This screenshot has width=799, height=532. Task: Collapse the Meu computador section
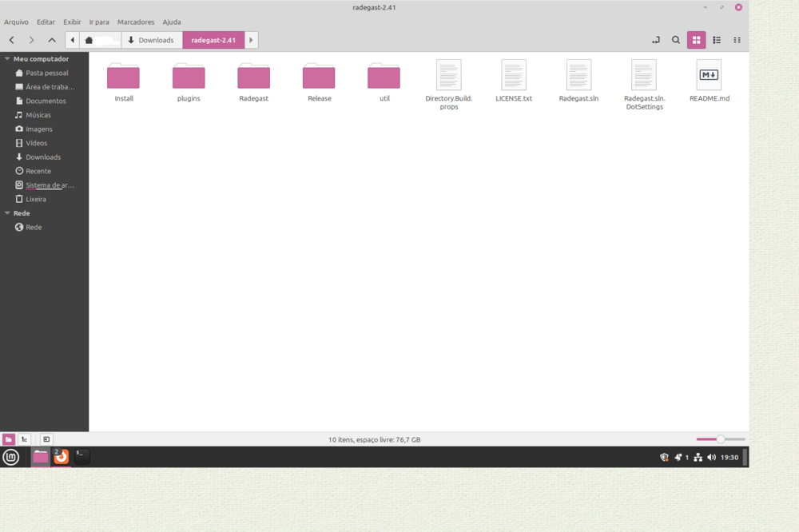click(x=7, y=59)
